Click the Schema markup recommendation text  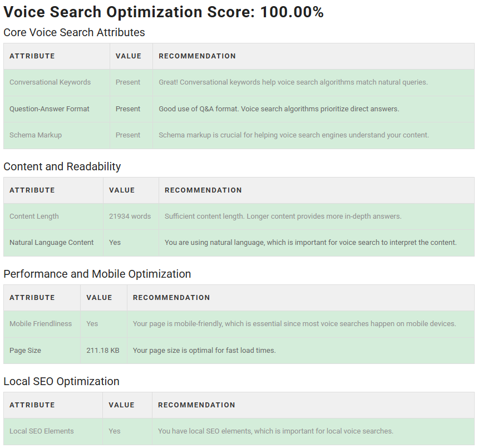293,135
